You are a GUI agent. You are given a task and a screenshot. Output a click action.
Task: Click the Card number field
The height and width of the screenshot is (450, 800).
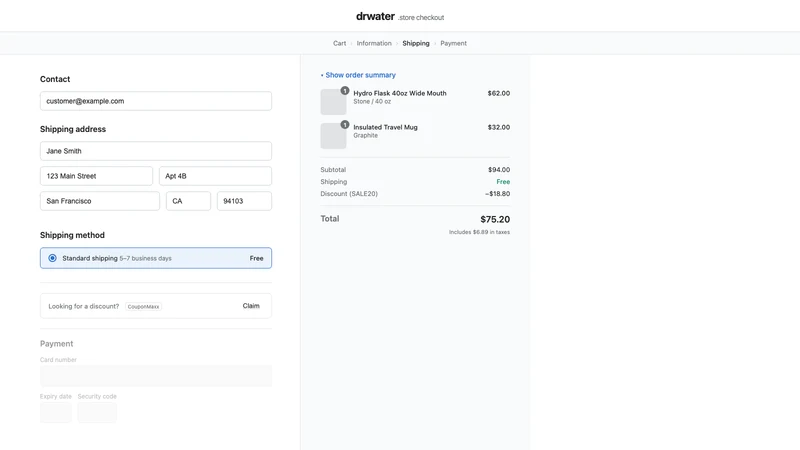coord(156,376)
